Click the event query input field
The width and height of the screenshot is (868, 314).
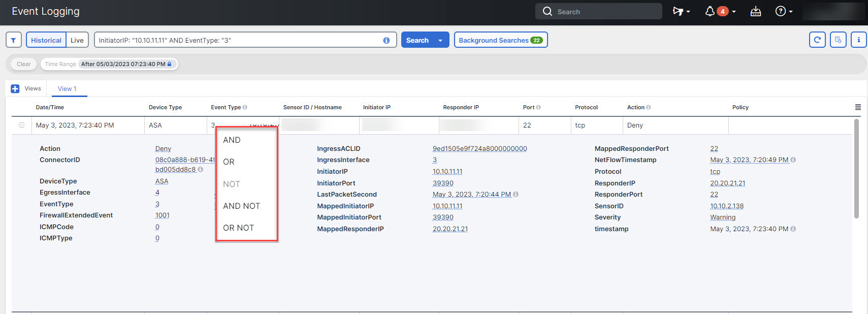coord(239,40)
